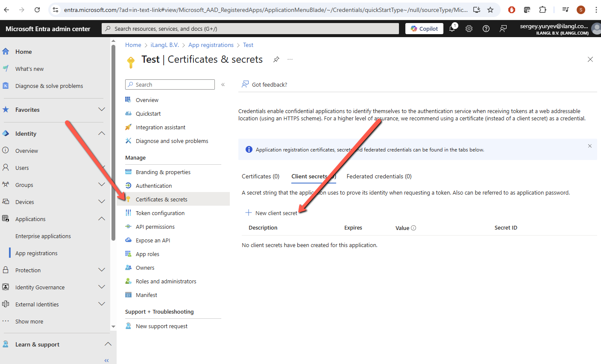Open Copilot
Screen dimensions: 601x364
[425, 29]
